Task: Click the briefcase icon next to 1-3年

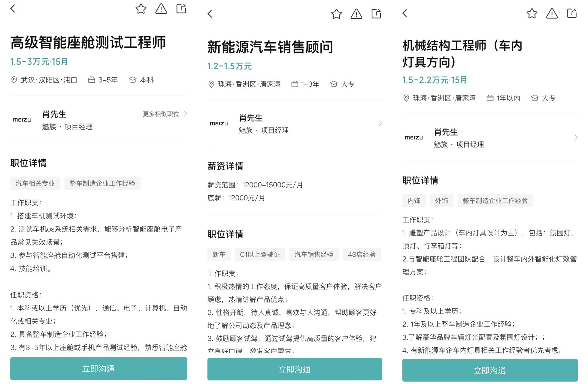Action: coord(295,84)
